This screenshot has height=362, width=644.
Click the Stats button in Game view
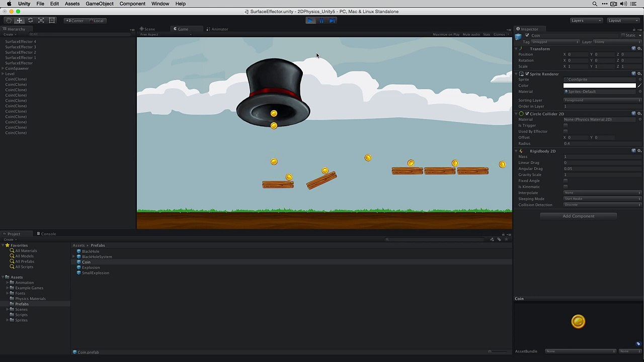[487, 35]
